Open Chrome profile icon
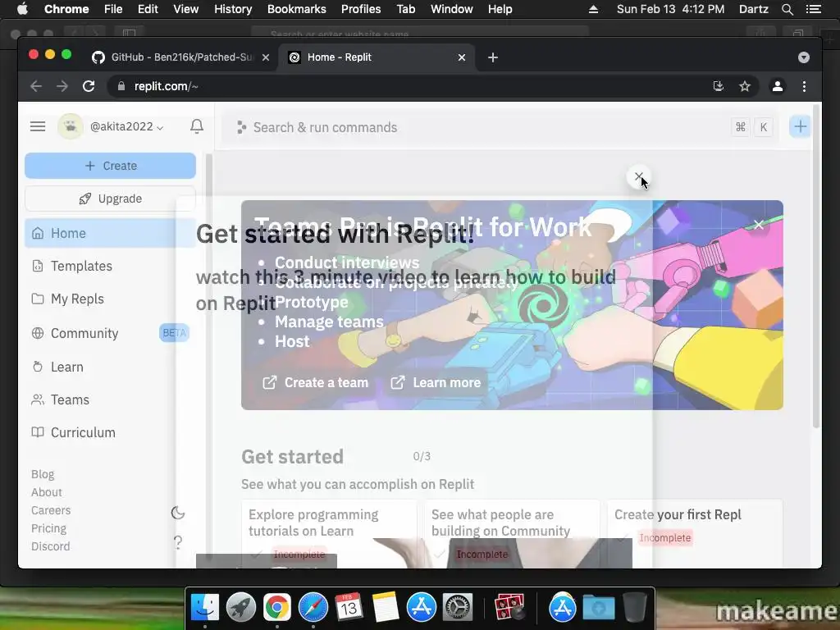840x630 pixels. (778, 86)
